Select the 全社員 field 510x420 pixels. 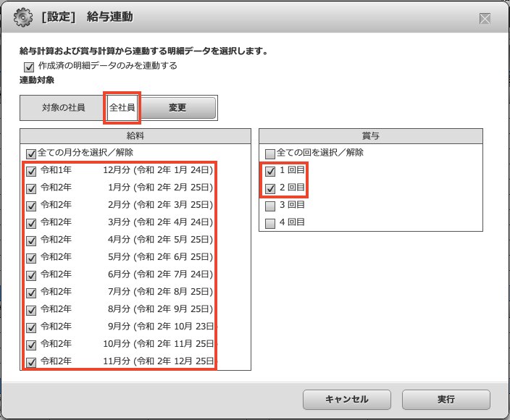pos(122,108)
